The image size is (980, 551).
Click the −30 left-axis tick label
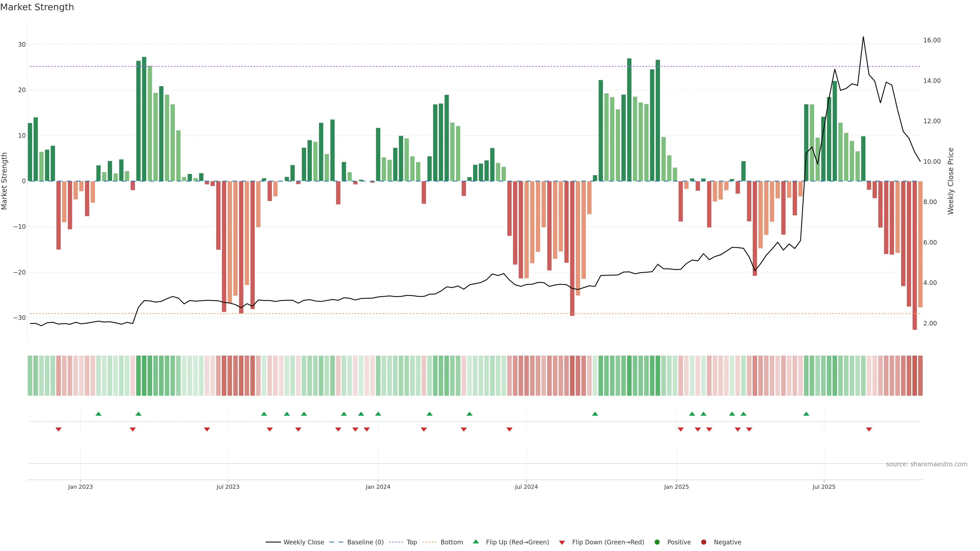[x=19, y=318]
